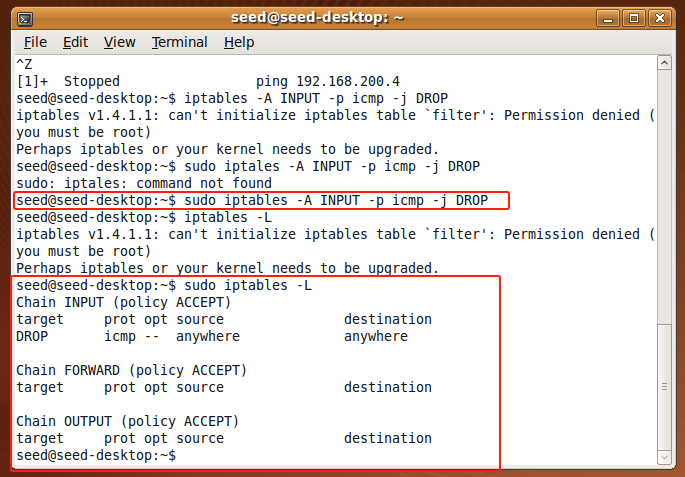Click the 'Chain FORWARD (policy ACCEPT)' line

132,371
